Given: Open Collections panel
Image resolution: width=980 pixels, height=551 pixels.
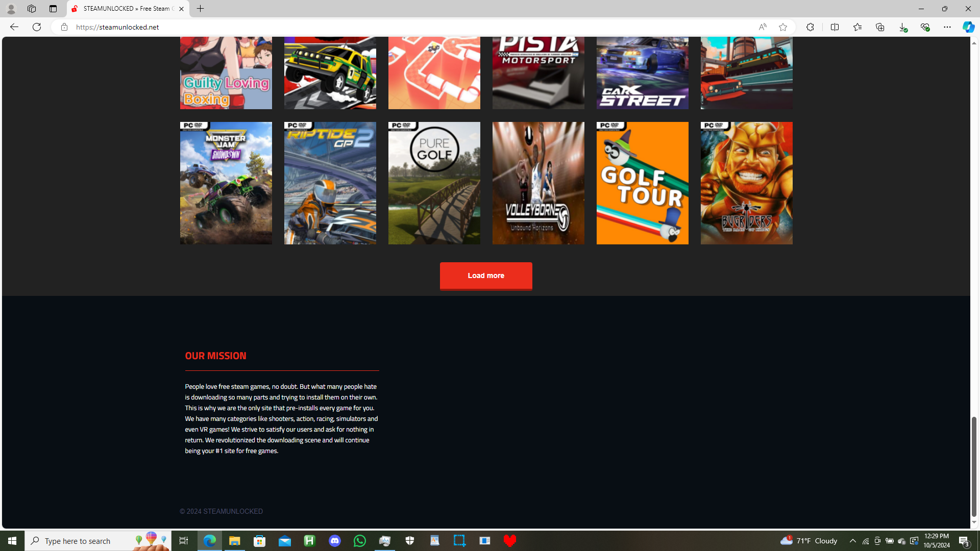Looking at the screenshot, I should point(879,27).
